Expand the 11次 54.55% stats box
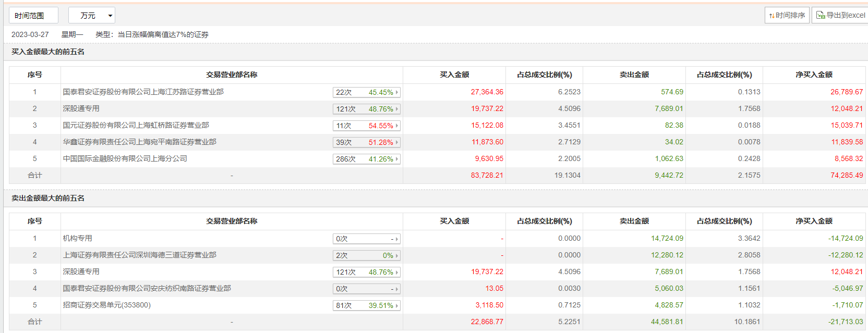868x333 pixels. coord(366,126)
